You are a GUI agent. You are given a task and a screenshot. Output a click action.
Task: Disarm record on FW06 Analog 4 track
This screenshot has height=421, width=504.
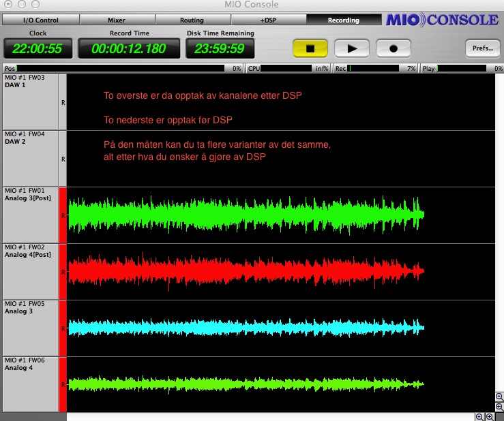pos(63,384)
